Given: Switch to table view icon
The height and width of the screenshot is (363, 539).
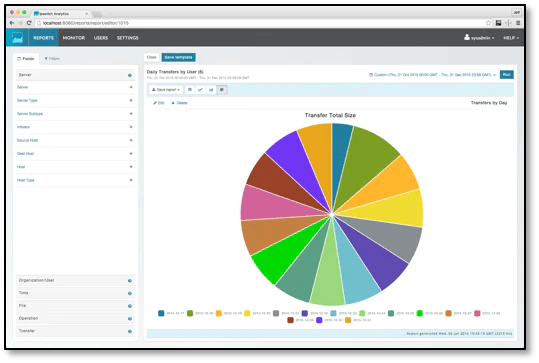Looking at the screenshot, I should 190,90.
